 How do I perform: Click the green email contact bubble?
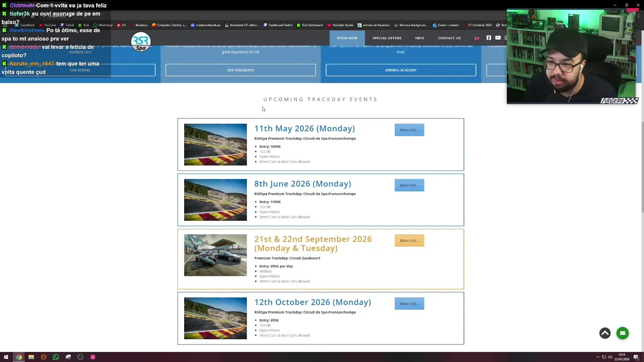[x=622, y=333]
